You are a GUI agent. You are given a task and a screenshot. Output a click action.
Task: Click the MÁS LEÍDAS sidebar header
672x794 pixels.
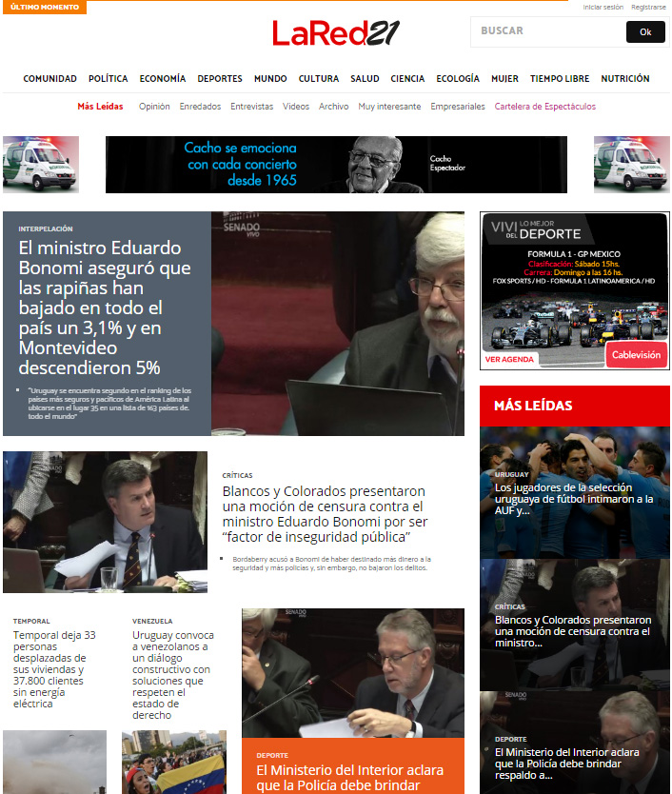[575, 406]
